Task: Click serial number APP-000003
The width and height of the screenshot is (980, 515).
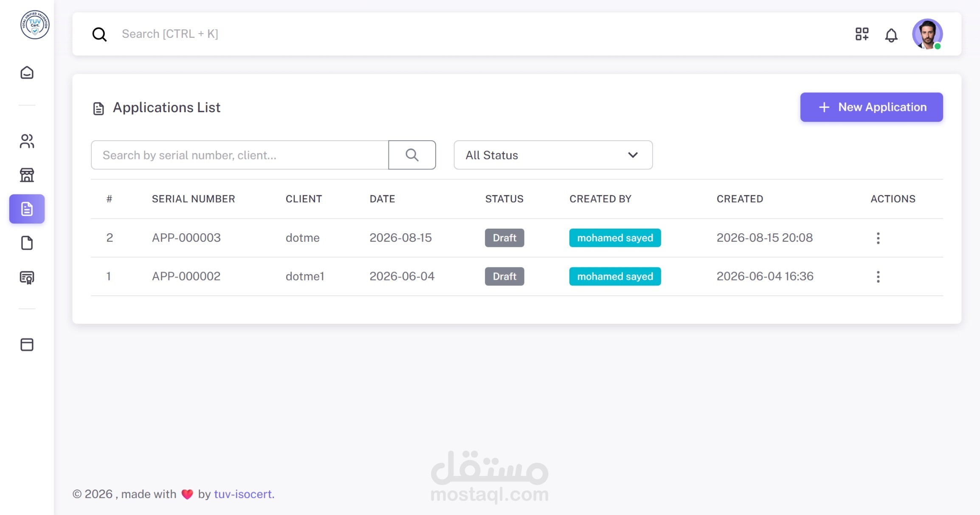Action: [x=186, y=238]
